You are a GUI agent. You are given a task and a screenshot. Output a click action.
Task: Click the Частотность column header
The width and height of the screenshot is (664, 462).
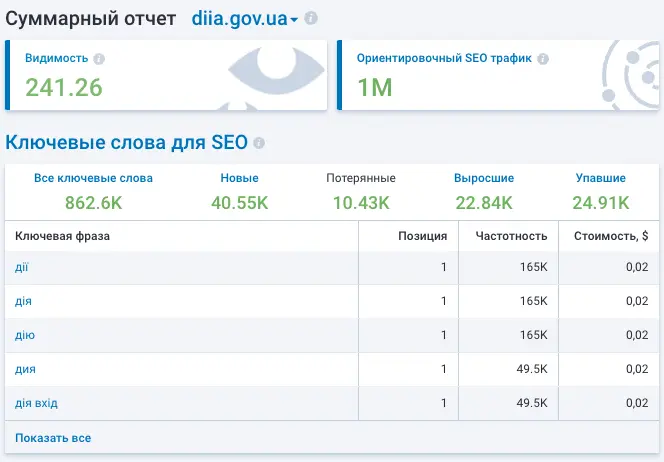point(510,236)
